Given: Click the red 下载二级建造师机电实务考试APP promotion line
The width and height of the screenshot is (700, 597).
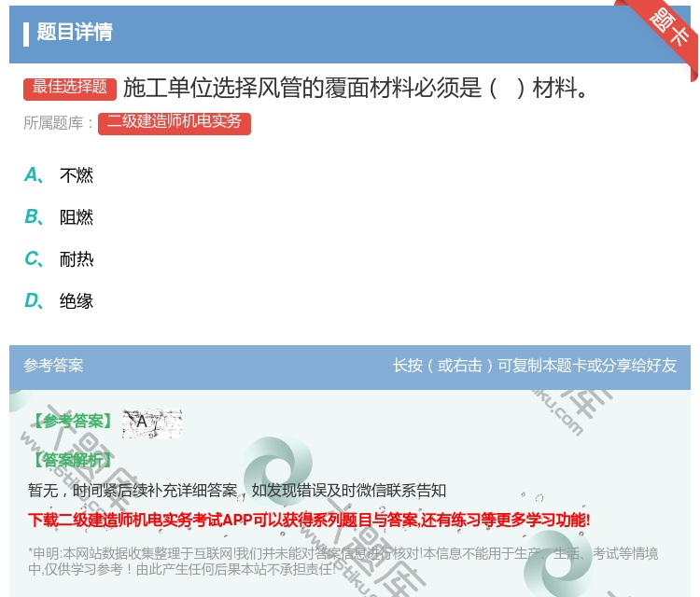Looking at the screenshot, I should [309, 521].
